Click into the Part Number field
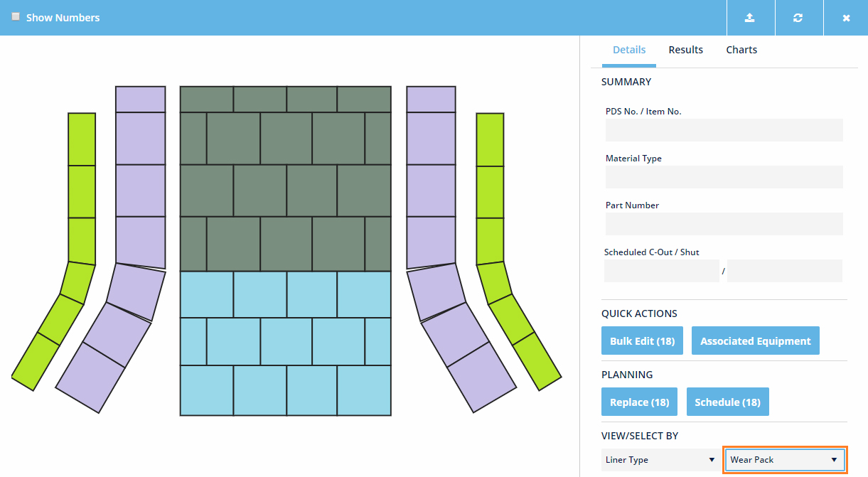This screenshot has height=477, width=868. (x=724, y=224)
